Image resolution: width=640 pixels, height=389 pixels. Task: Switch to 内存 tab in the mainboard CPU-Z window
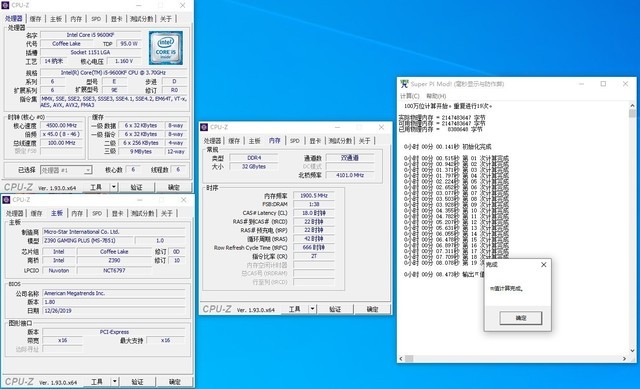coord(77,213)
